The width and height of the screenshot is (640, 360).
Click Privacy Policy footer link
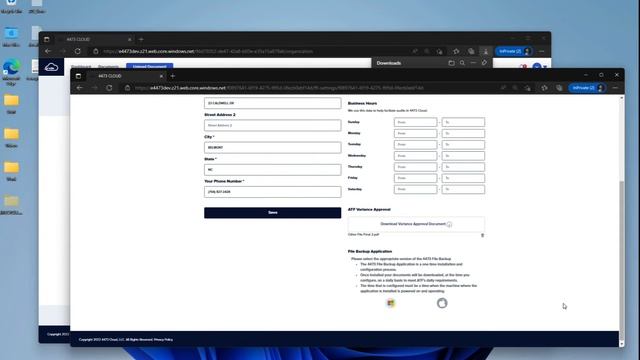pyautogui.click(x=164, y=340)
